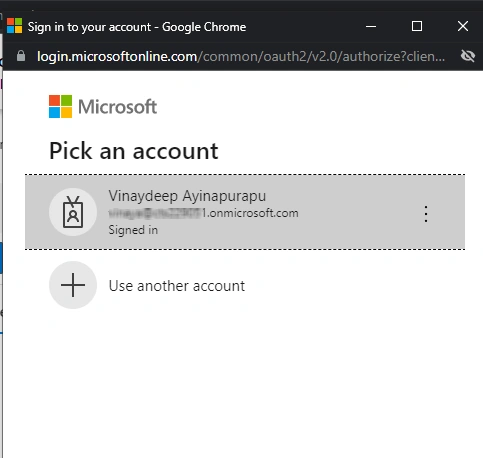Viewport: 483px width, 458px height.
Task: Choose 'Use another account' text
Action: (x=177, y=286)
